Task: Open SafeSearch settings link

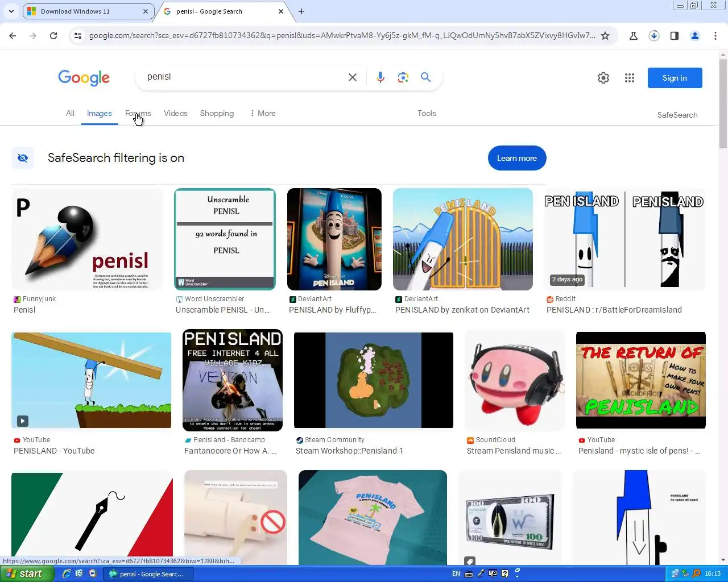Action: click(x=677, y=115)
